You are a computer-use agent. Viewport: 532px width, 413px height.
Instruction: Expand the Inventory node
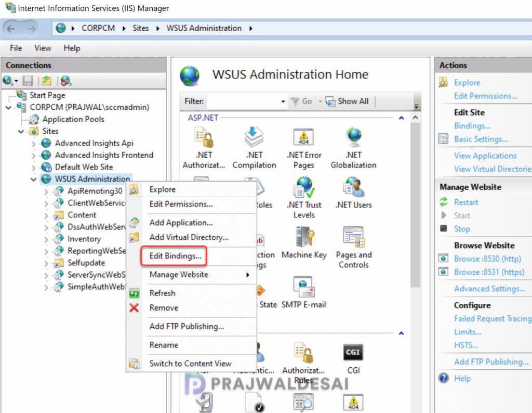click(x=46, y=239)
